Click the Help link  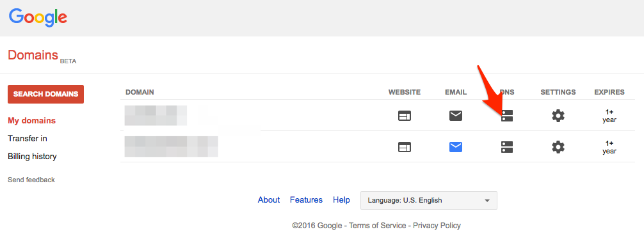point(341,200)
